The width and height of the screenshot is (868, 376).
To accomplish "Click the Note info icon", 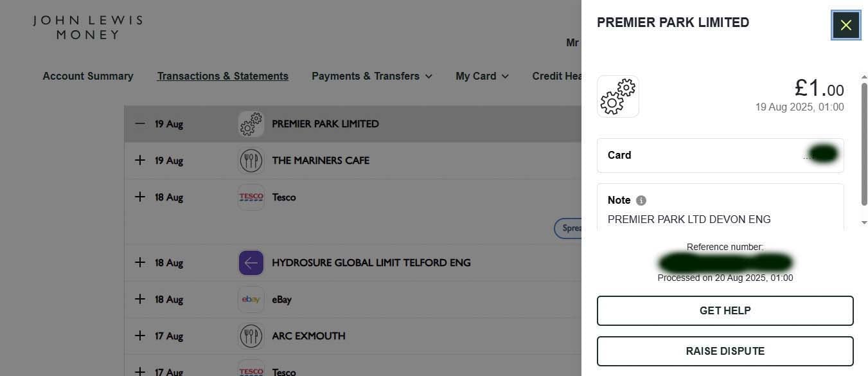I will click(x=641, y=200).
